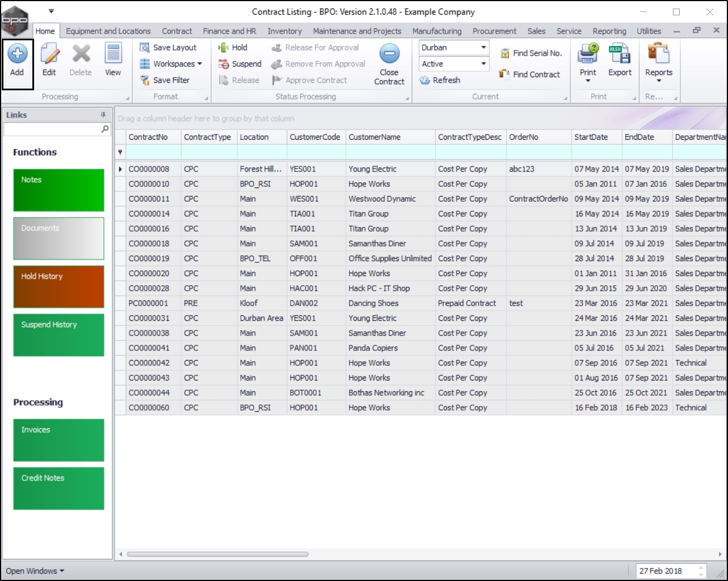The image size is (728, 581).
Task: Select the PC0000001 prepaid contract cell
Action: 153,303
